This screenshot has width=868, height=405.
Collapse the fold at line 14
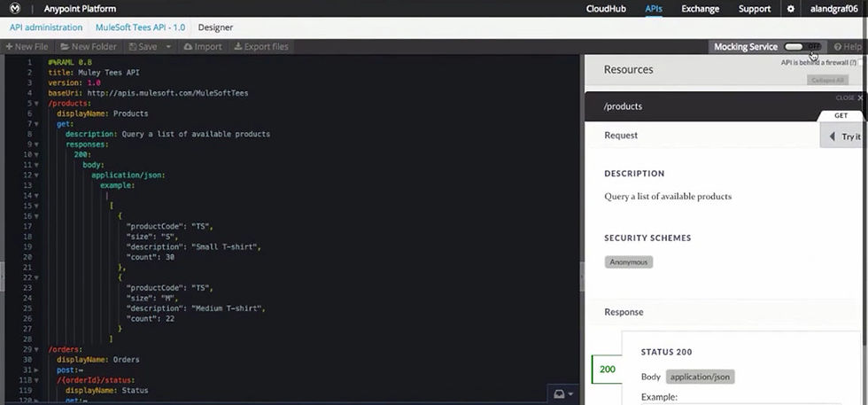[36, 196]
